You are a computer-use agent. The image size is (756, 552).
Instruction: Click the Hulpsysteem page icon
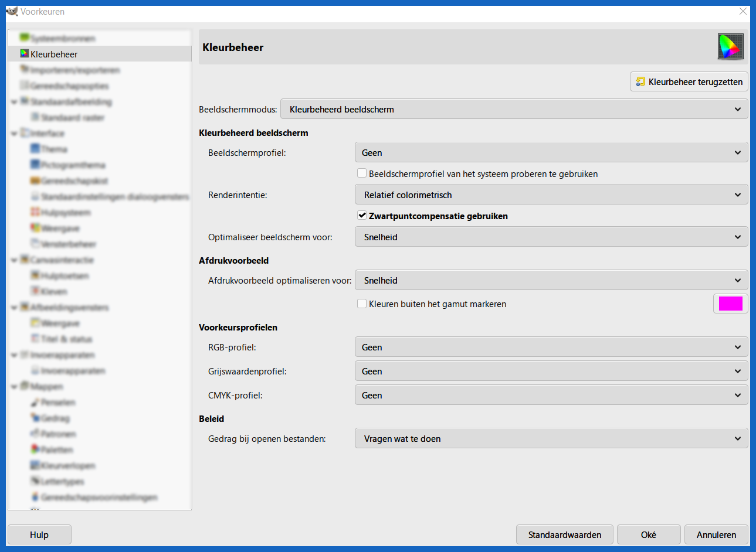pyautogui.click(x=35, y=212)
